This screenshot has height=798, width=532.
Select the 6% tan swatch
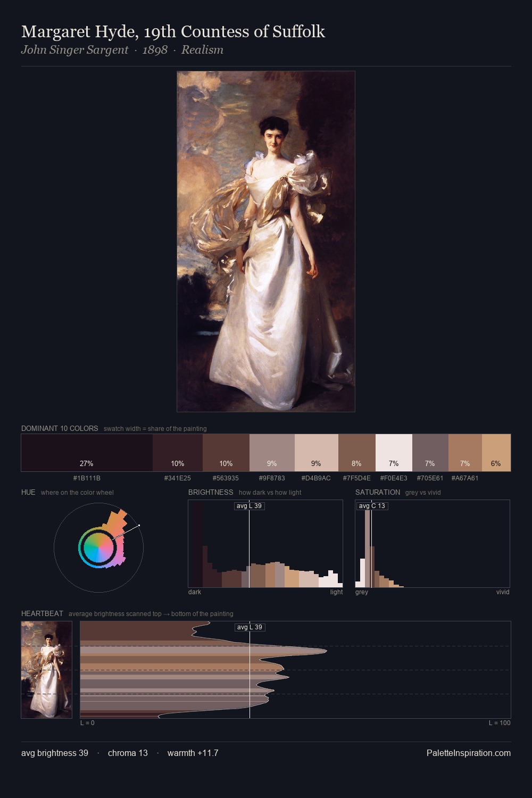pyautogui.click(x=496, y=453)
